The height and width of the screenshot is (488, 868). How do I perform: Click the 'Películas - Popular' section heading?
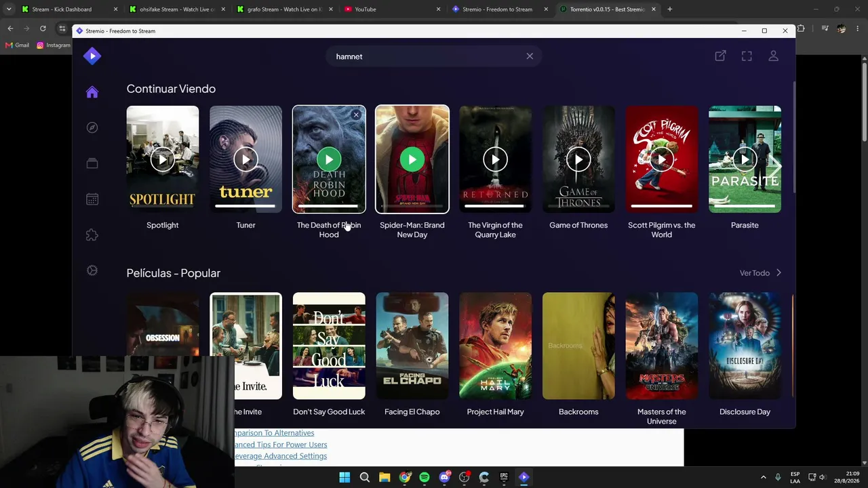(x=173, y=273)
